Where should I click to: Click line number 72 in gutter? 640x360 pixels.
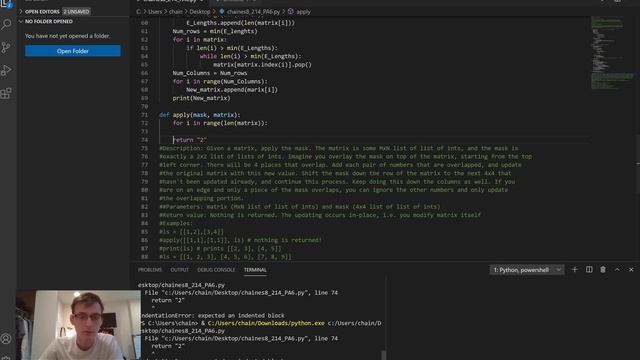coord(144,123)
